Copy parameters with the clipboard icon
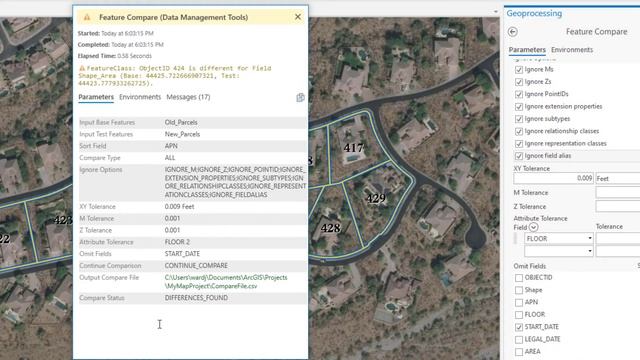 300,98
